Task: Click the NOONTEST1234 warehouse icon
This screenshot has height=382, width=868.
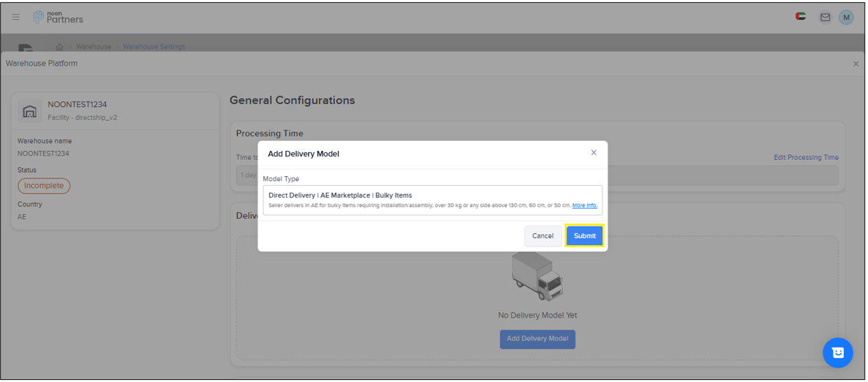Action: click(x=30, y=110)
